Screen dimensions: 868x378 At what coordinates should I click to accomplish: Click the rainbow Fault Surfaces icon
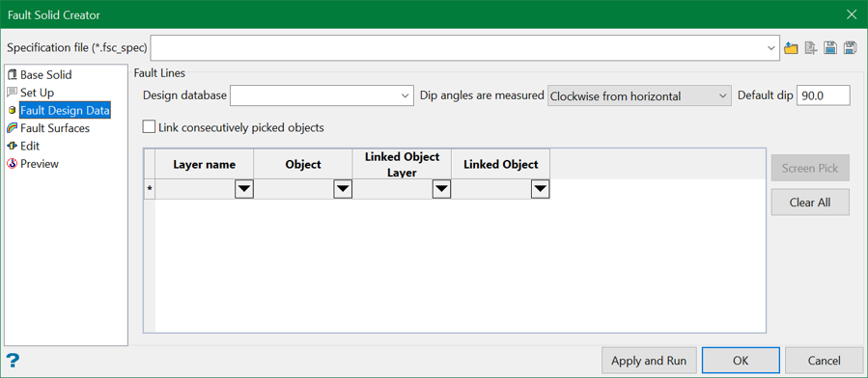[13, 128]
